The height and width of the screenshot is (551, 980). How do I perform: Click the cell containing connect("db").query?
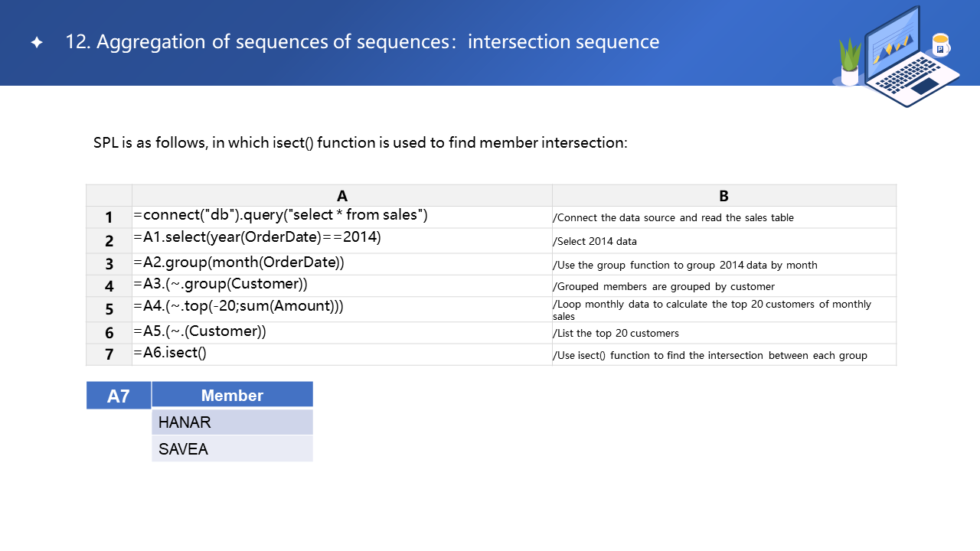pyautogui.click(x=341, y=217)
